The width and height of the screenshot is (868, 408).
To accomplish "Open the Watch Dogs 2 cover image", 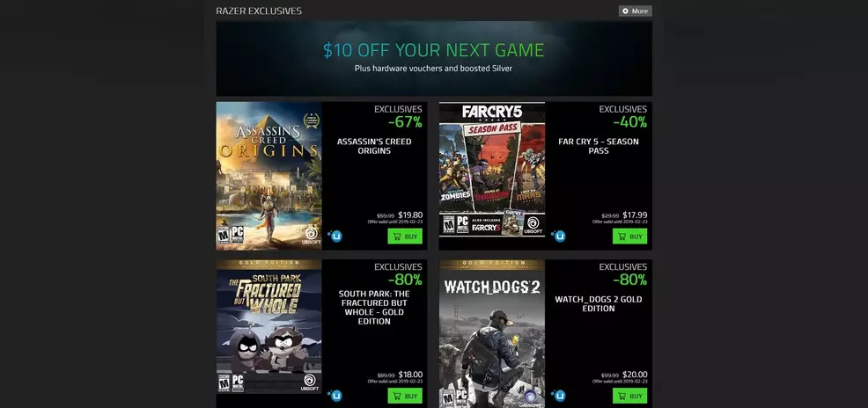I will [x=491, y=334].
